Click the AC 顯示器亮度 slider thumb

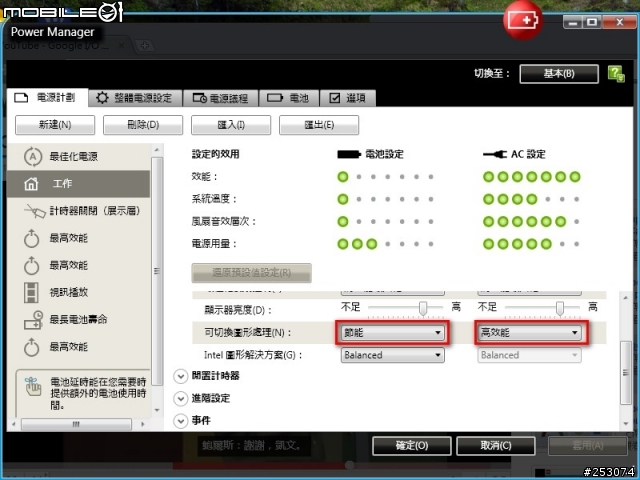click(560, 309)
